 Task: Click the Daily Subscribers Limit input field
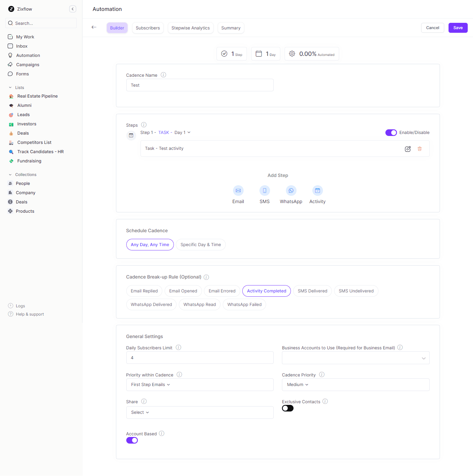pos(200,358)
